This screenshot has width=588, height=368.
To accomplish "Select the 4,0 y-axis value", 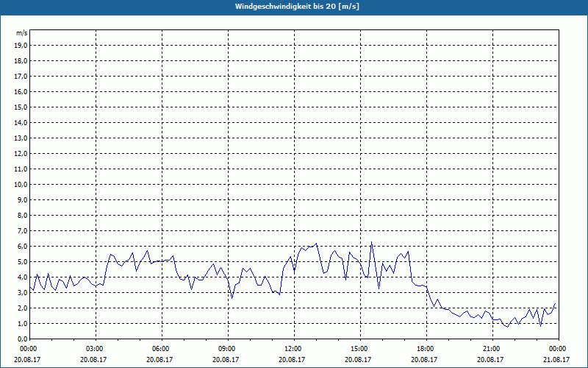I will tap(22, 277).
